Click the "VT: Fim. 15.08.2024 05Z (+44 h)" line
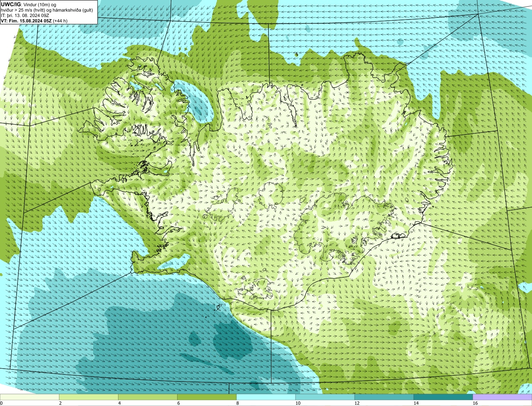 pyautogui.click(x=34, y=20)
